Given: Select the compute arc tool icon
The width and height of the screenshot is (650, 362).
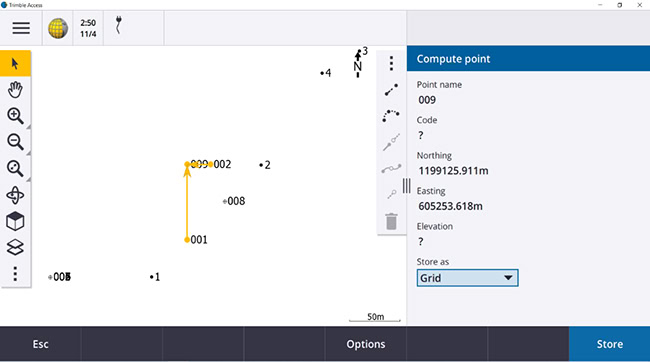Looking at the screenshot, I should click(391, 116).
